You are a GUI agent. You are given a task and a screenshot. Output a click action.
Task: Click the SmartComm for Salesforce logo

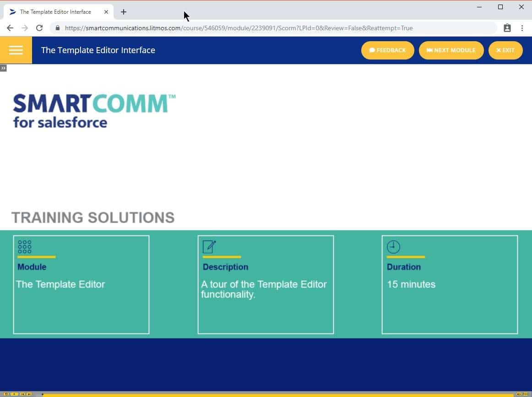(94, 111)
